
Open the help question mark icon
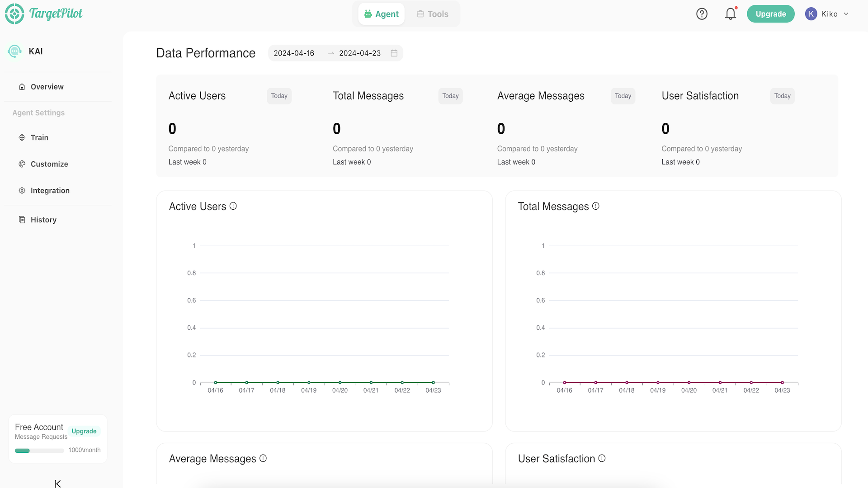pyautogui.click(x=702, y=14)
